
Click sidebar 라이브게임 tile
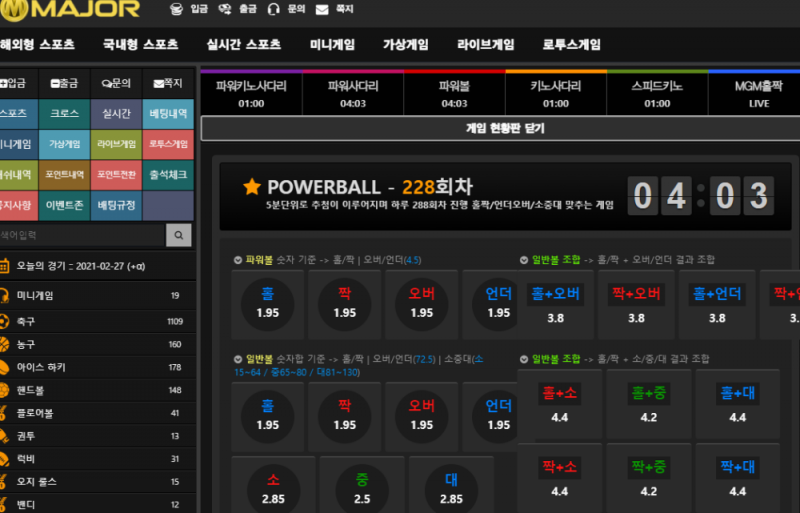[116, 144]
